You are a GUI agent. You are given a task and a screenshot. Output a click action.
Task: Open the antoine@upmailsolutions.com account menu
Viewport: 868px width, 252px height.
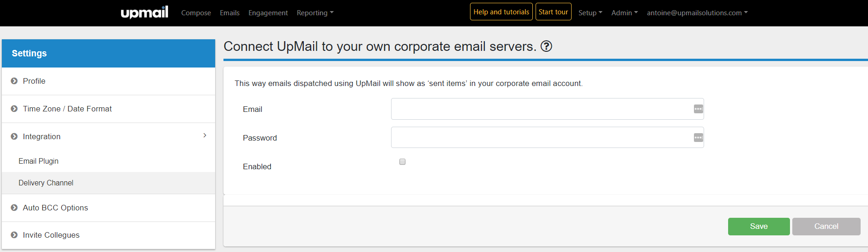pyautogui.click(x=697, y=13)
